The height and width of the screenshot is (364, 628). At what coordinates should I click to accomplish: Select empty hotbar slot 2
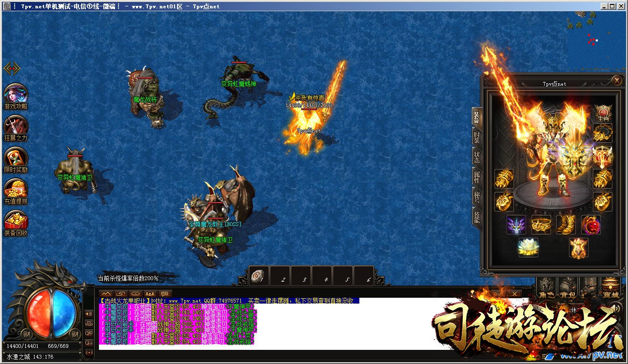280,276
